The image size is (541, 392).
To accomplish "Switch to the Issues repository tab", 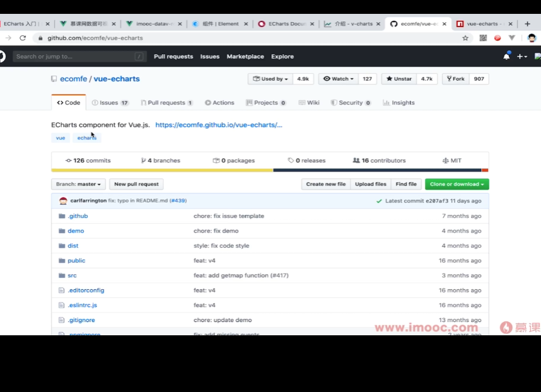I will pyautogui.click(x=110, y=103).
